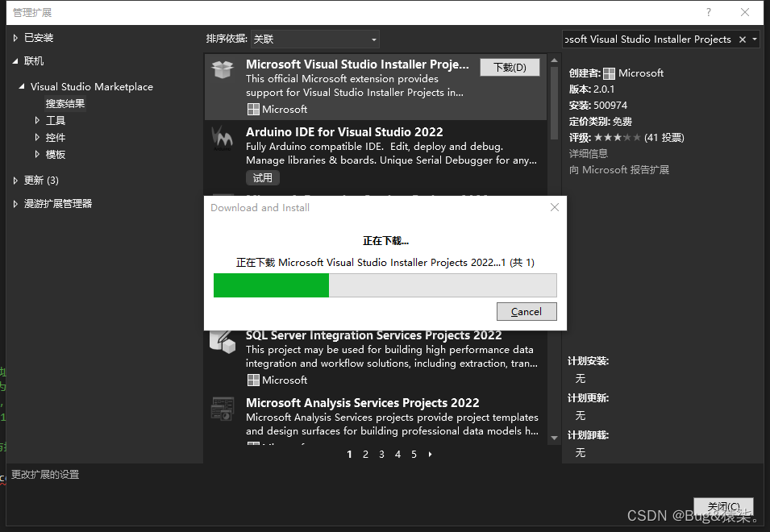
Task: Click the 关闭(C) button
Action: tap(723, 506)
